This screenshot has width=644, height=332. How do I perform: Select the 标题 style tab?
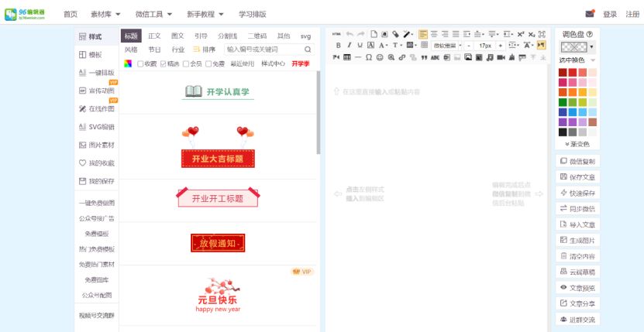point(131,36)
